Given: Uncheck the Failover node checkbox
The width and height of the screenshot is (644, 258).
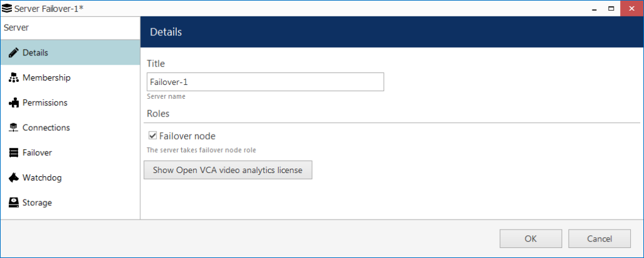Looking at the screenshot, I should [152, 135].
